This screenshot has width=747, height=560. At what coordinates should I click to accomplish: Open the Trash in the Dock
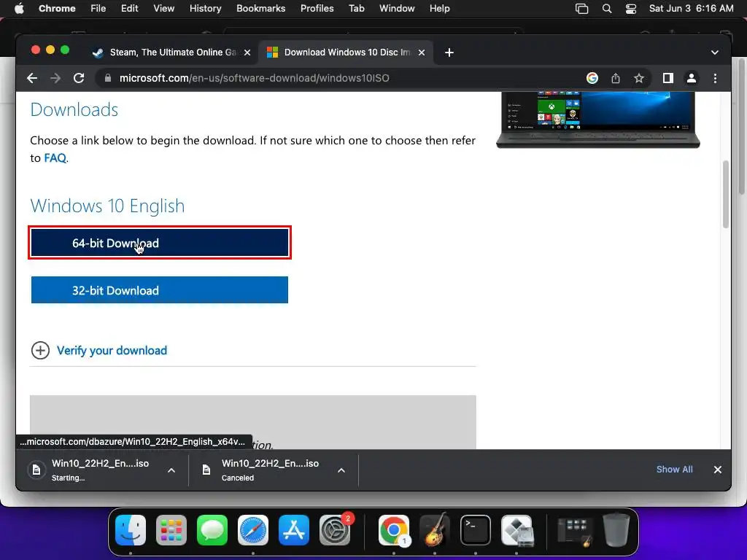tap(616, 530)
